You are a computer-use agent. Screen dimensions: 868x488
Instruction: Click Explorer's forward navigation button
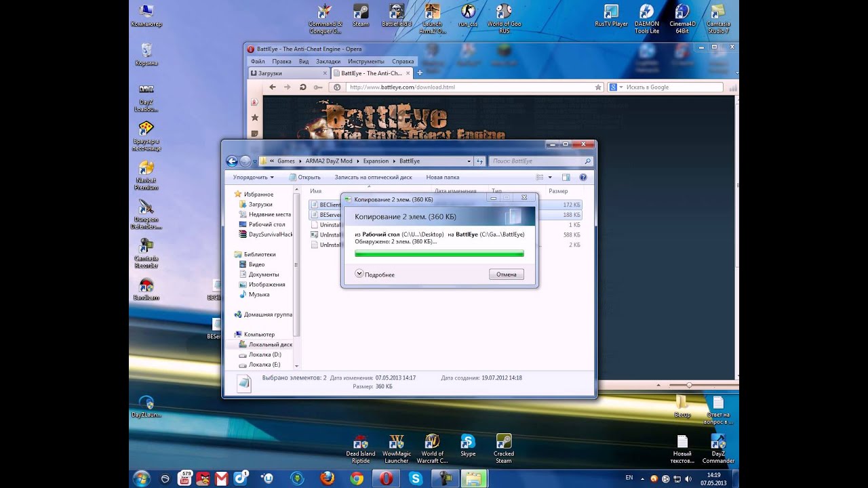tap(245, 161)
